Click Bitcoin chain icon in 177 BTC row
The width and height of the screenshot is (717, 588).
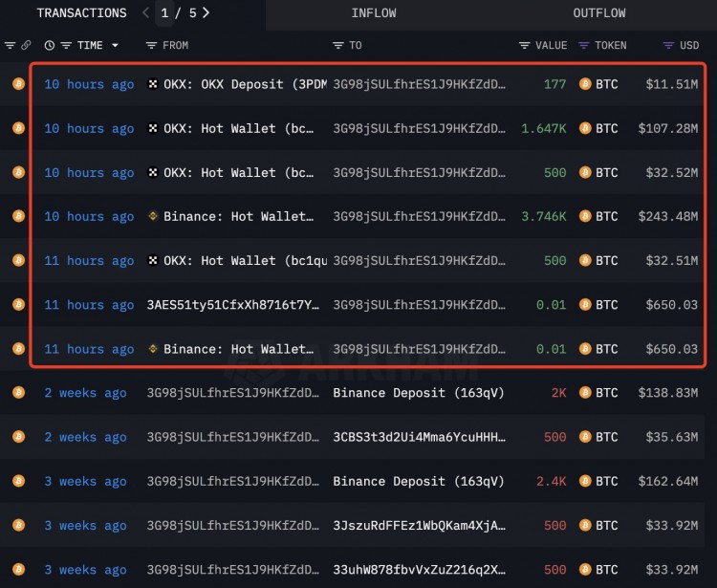click(18, 84)
